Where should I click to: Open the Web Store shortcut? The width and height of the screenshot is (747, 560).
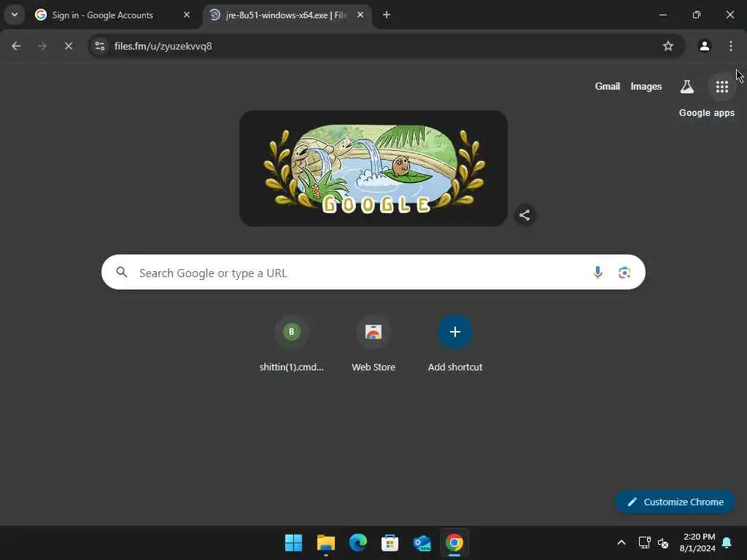click(x=373, y=344)
